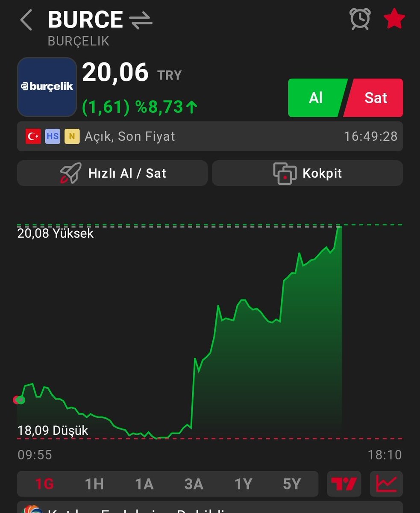
Task: Select the 1H chart range
Action: point(94,484)
